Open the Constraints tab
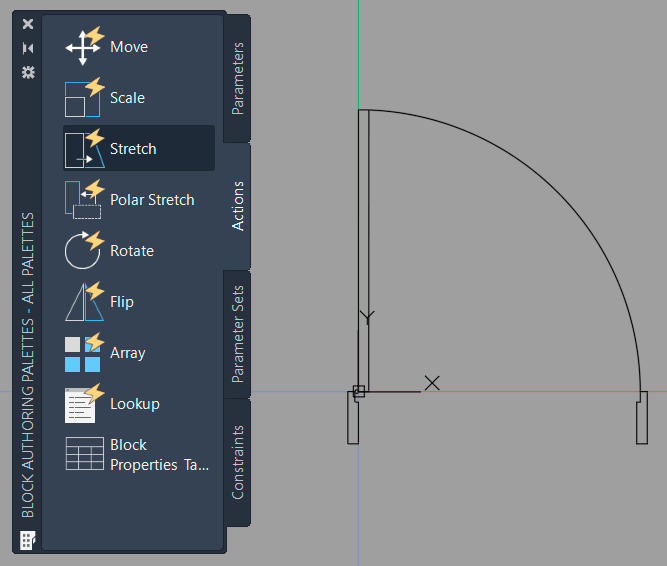Image resolution: width=667 pixels, height=566 pixels. point(238,462)
